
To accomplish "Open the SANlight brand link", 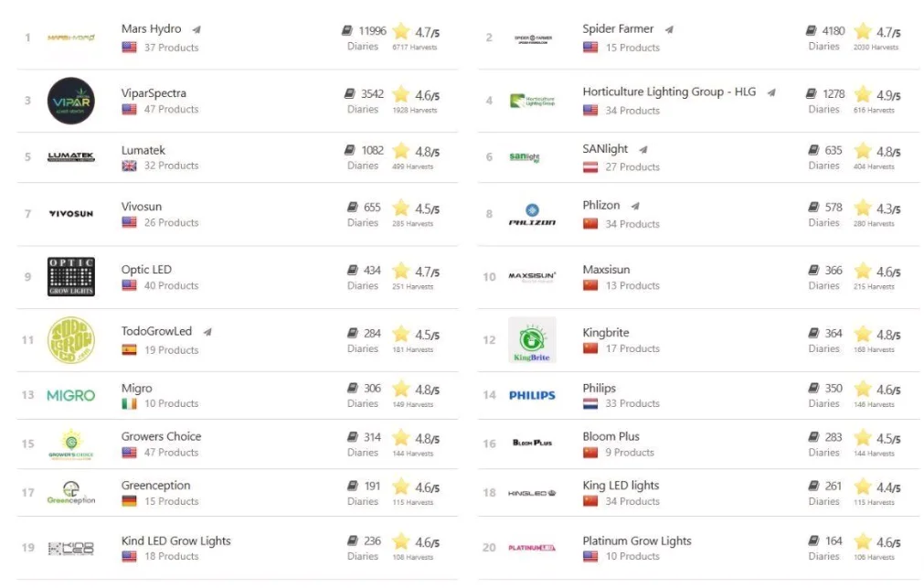I will pyautogui.click(x=605, y=149).
